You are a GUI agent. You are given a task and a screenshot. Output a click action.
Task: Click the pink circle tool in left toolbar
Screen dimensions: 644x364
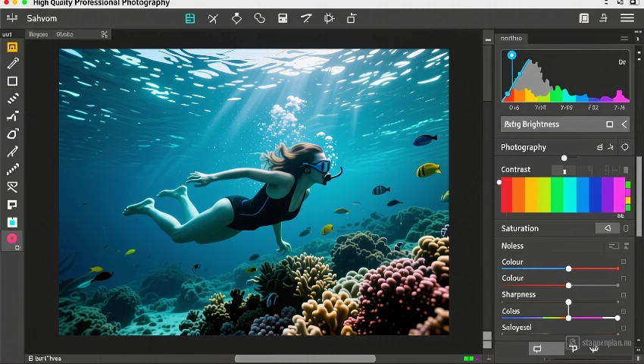pyautogui.click(x=12, y=237)
